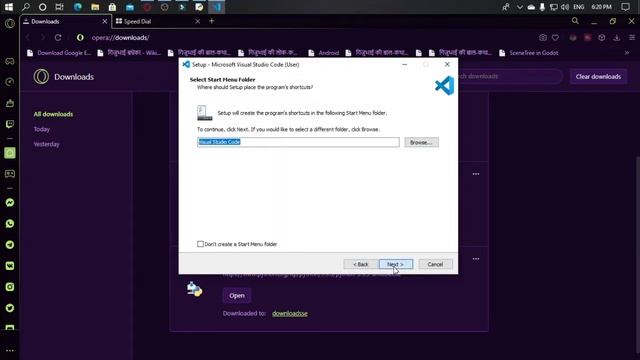Open Opera extensions cube icon
This screenshot has height=360, width=640.
coord(602,38)
